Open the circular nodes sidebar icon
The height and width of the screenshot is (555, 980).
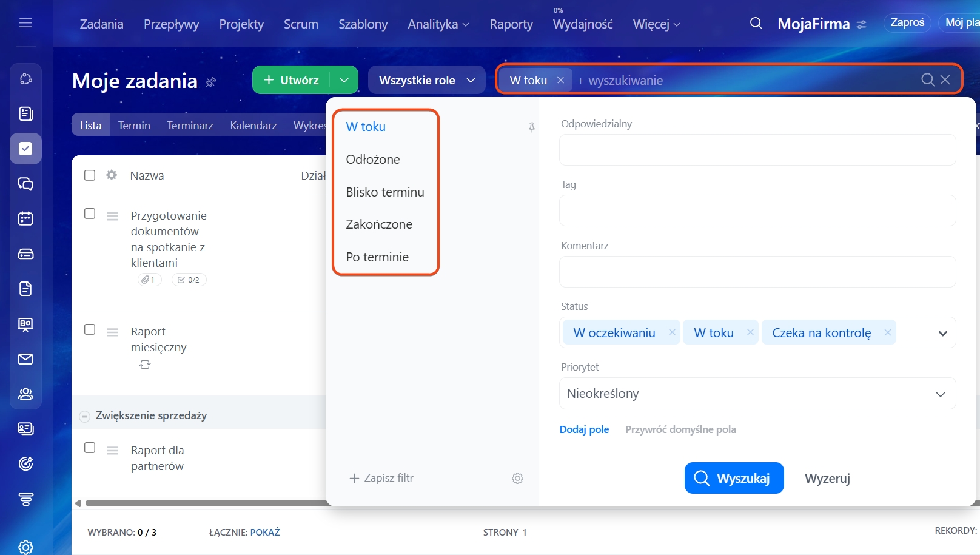[x=25, y=79]
